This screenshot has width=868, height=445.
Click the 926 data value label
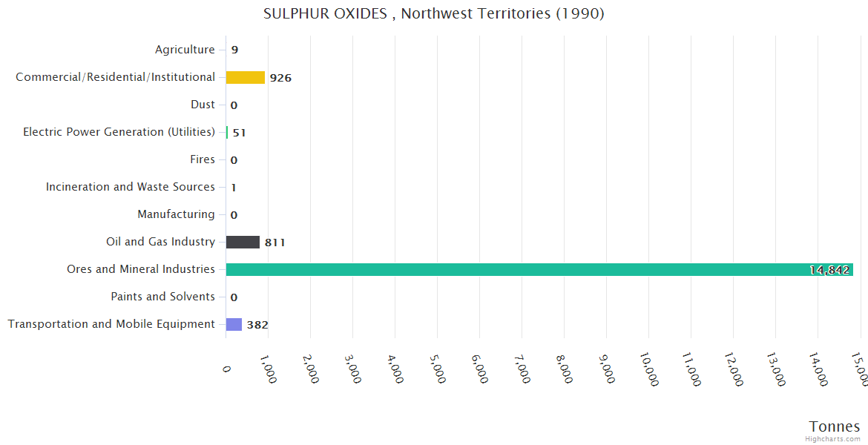click(x=280, y=78)
